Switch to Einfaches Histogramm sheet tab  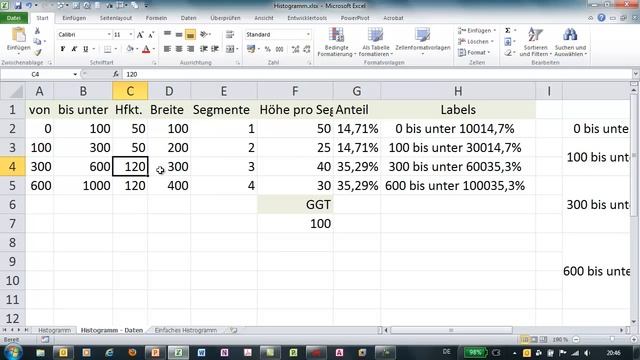186,330
